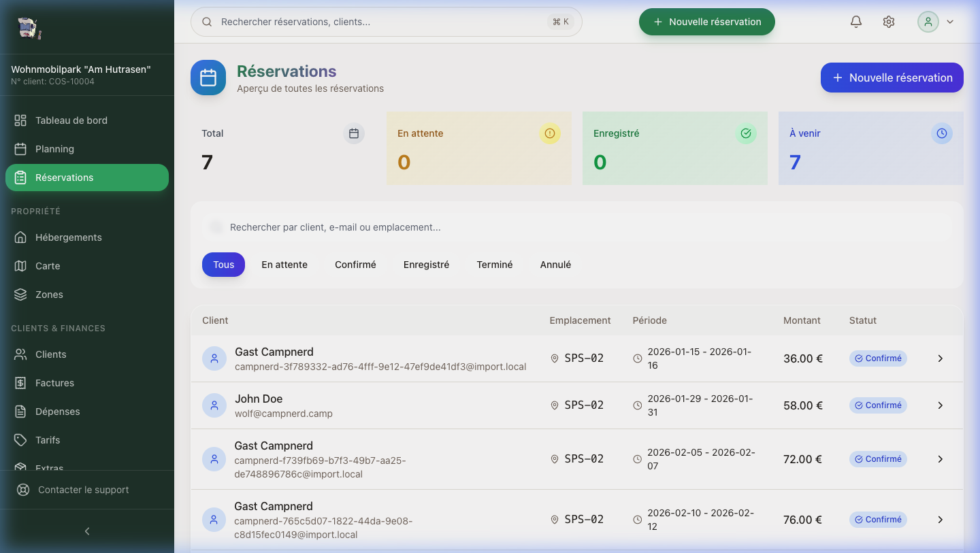Select the Tous filter tab
980x553 pixels.
pyautogui.click(x=223, y=265)
